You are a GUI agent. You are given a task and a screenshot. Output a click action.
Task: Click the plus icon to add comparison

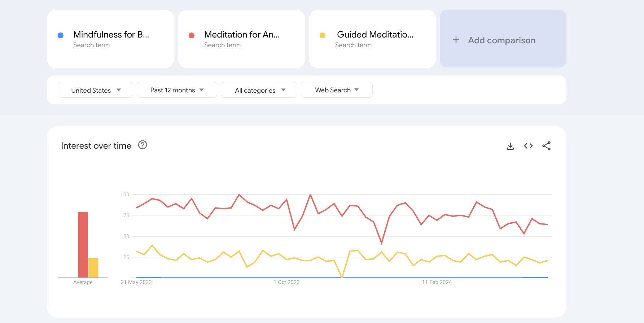tap(456, 40)
